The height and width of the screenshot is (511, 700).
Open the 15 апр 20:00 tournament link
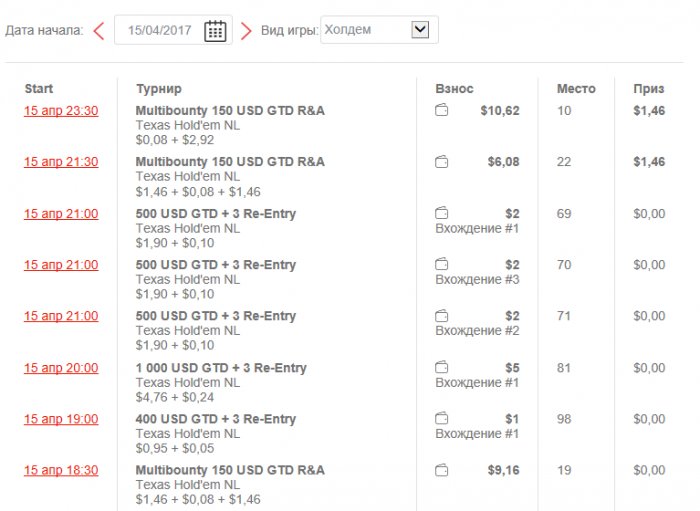(61, 368)
